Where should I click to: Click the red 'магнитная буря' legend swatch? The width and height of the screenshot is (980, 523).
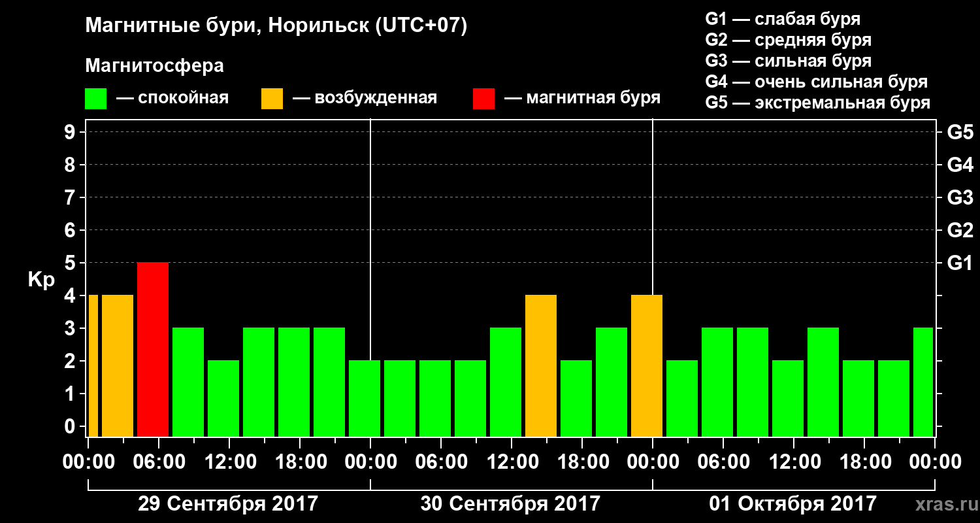[x=483, y=99]
